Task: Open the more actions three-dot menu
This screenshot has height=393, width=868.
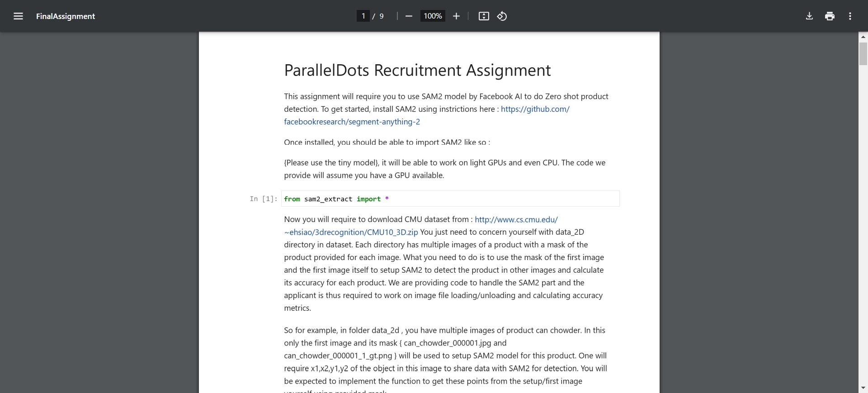Action: pos(850,16)
